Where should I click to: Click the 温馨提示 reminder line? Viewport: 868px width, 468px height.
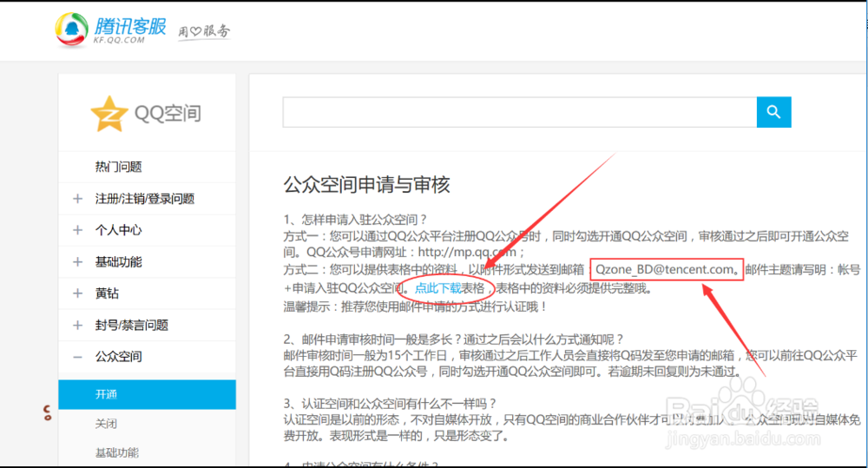pos(416,307)
